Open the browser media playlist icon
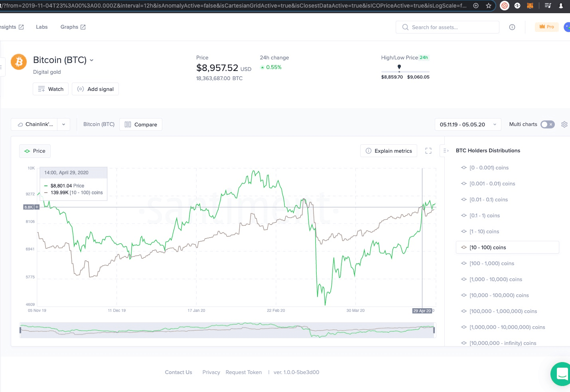Viewport: 570px width, 392px height. coord(548,6)
